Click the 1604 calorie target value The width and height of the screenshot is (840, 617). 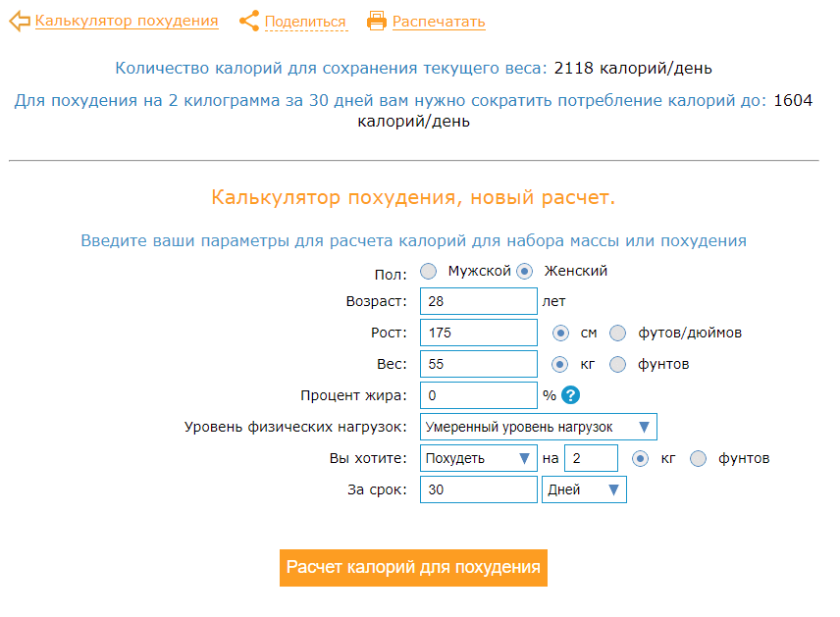click(x=793, y=100)
